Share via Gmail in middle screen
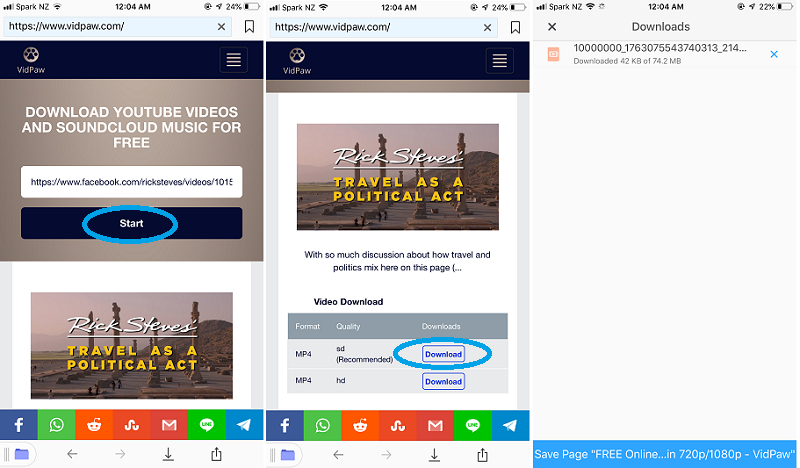The image size is (800, 468). pos(435,425)
